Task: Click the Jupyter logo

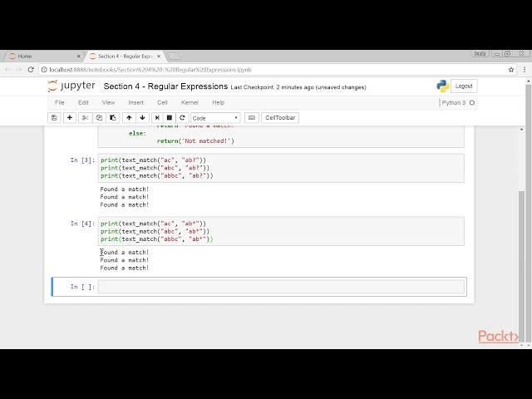Action: (x=71, y=86)
